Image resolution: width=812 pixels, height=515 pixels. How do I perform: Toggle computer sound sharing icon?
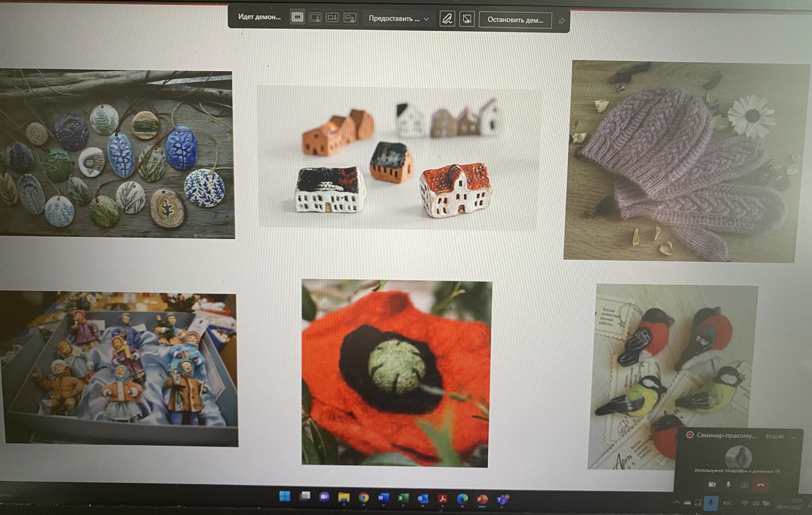[467, 19]
